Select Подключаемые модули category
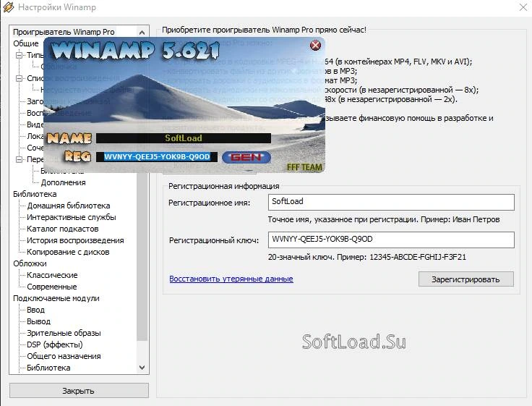This screenshot has height=406, width=532. (x=56, y=298)
